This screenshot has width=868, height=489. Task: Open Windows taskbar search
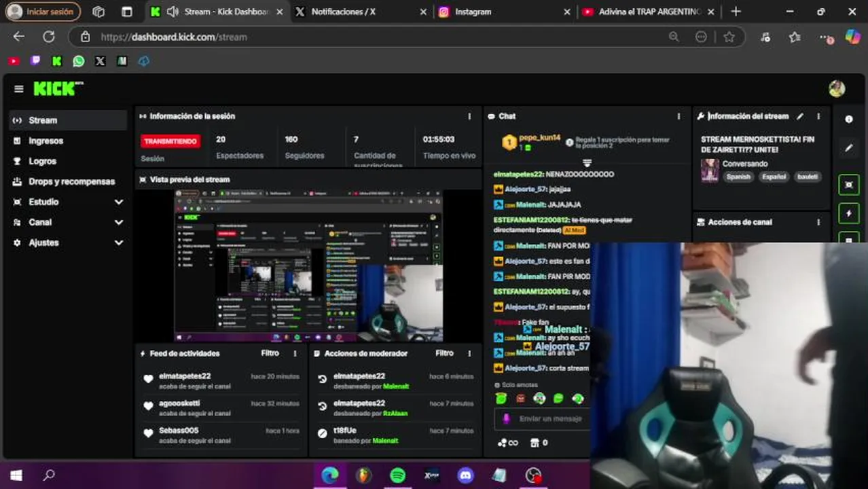(x=49, y=475)
